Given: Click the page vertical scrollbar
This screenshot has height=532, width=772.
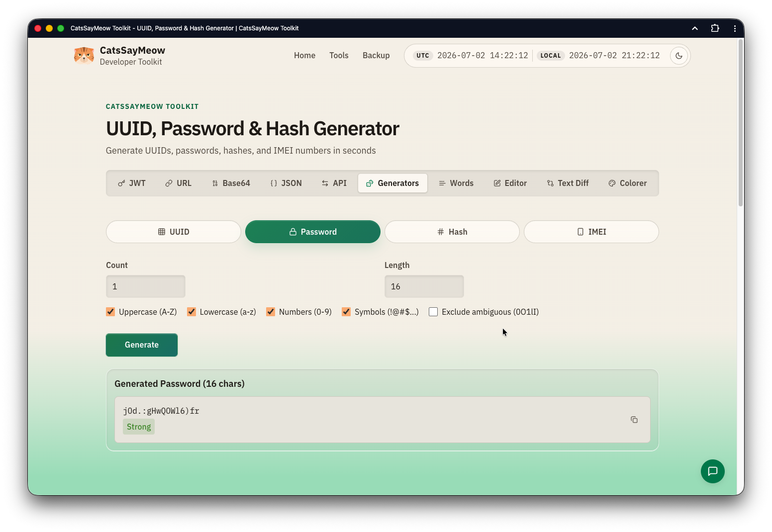Looking at the screenshot, I should coord(741,122).
